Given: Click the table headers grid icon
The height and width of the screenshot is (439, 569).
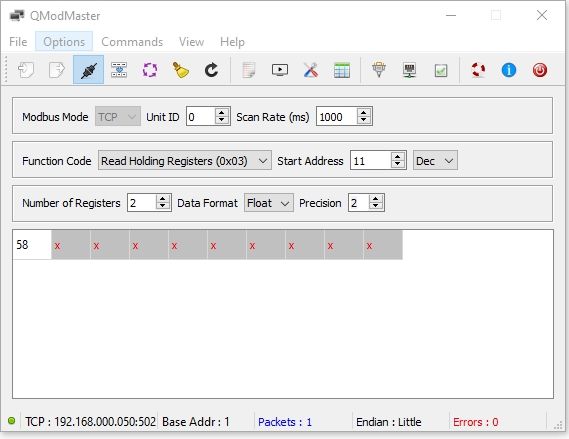Looking at the screenshot, I should (x=341, y=70).
